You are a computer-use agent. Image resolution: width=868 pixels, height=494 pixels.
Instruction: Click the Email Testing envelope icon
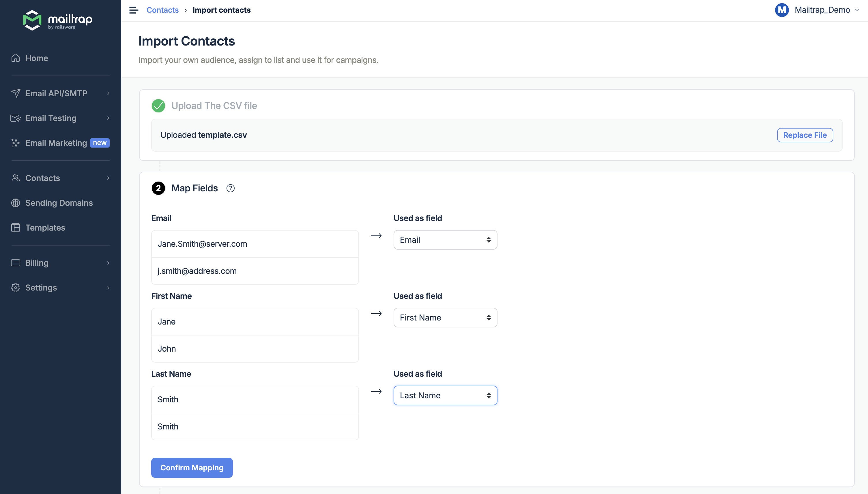coord(16,118)
